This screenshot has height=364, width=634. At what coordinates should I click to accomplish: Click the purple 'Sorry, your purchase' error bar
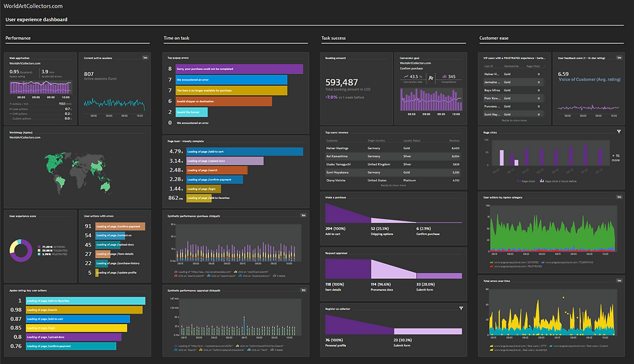(239, 69)
